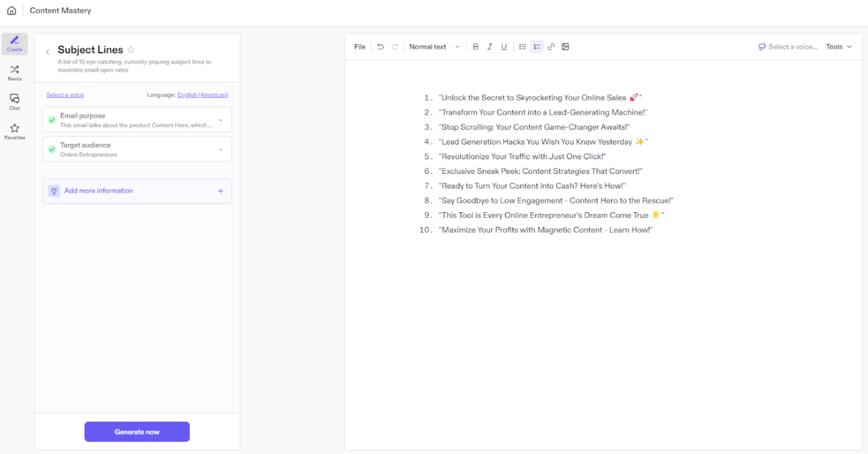Click Select a voice... in editor toolbar
Image resolution: width=868 pixels, height=454 pixels.
pyautogui.click(x=793, y=47)
